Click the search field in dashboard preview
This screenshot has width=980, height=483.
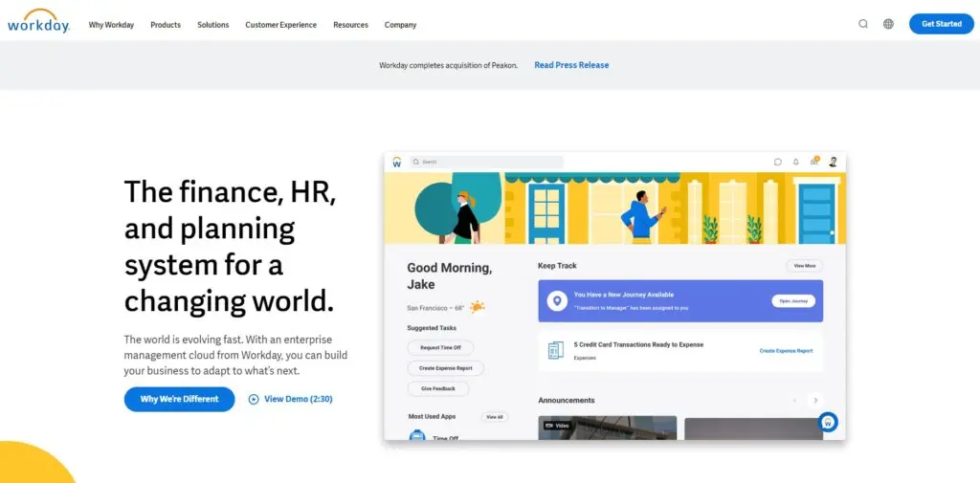point(486,163)
